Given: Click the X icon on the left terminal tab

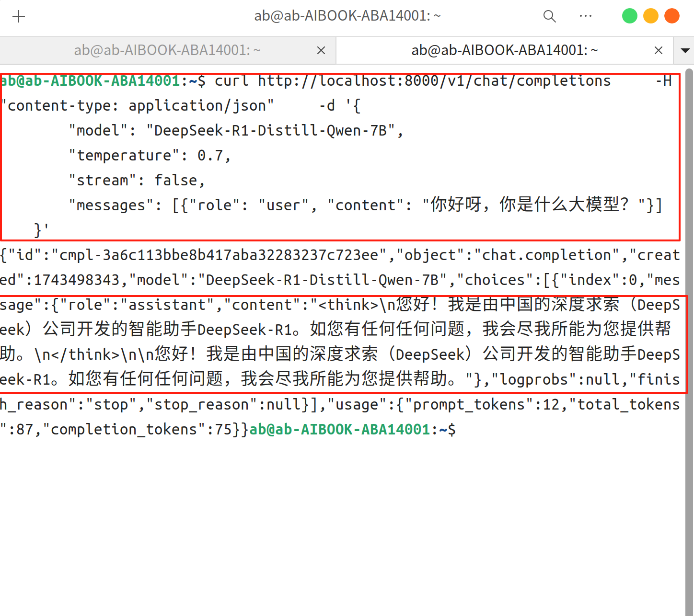Looking at the screenshot, I should [321, 50].
